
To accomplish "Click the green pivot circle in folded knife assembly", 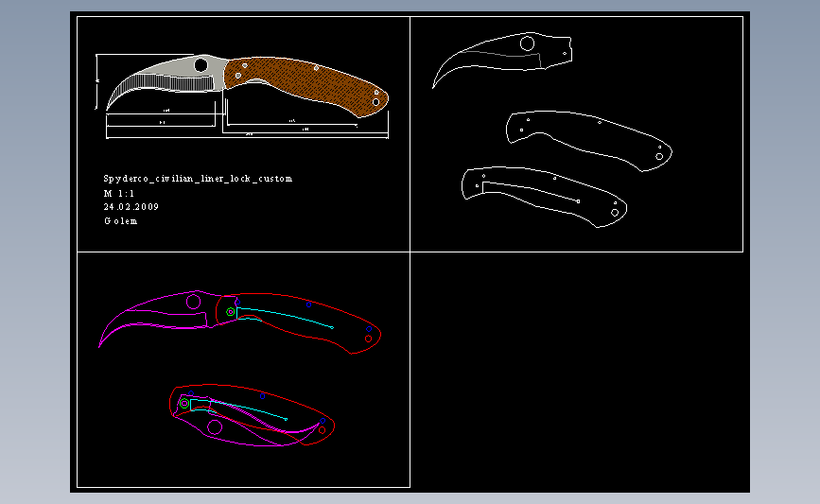I will pos(184,404).
